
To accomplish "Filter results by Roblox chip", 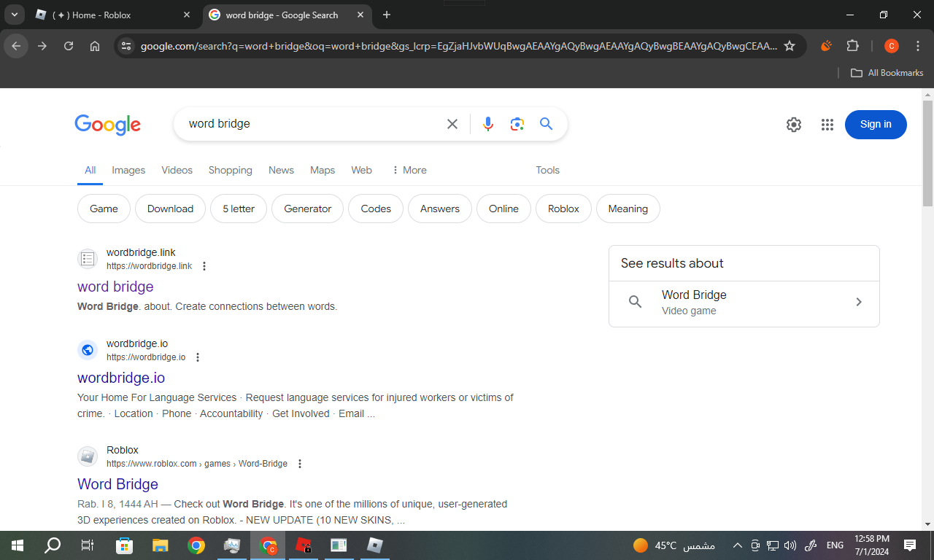I will click(564, 209).
